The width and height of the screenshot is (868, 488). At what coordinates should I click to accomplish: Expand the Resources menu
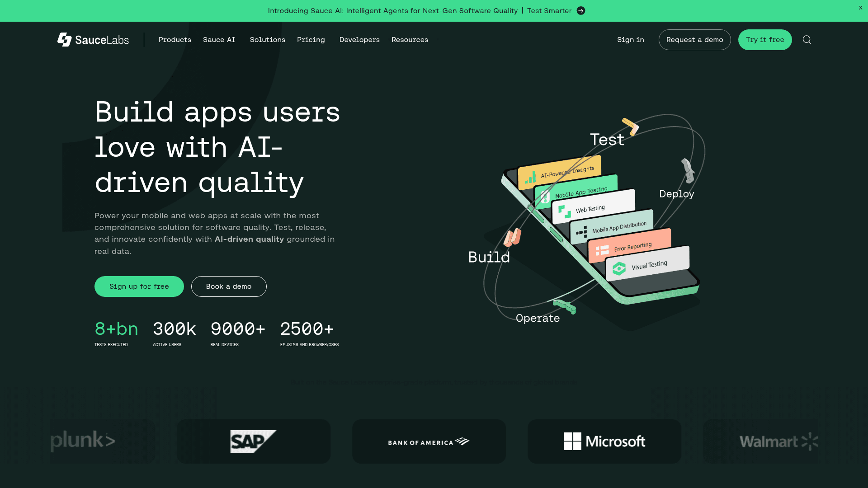[410, 40]
